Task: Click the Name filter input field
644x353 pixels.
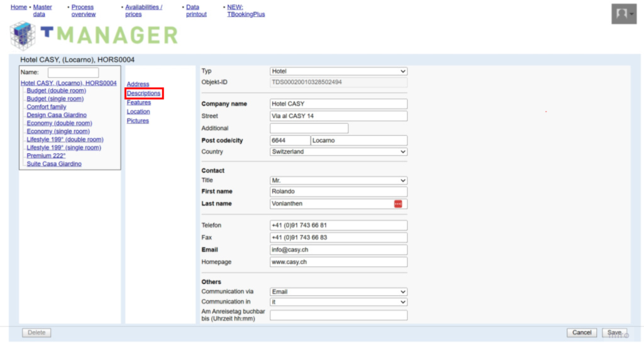Action: pos(73,73)
